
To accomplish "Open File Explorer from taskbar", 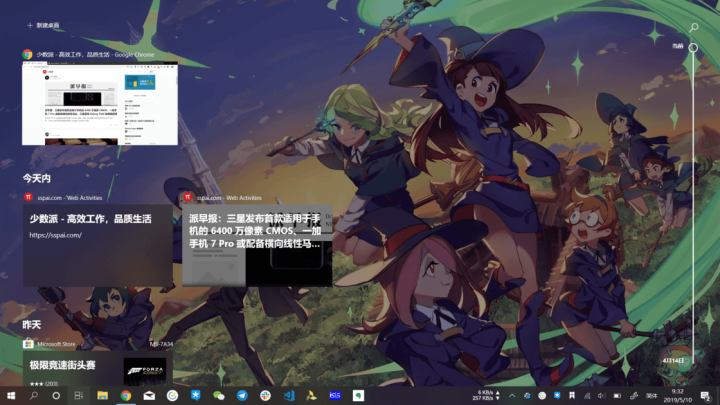I will coord(102,395).
